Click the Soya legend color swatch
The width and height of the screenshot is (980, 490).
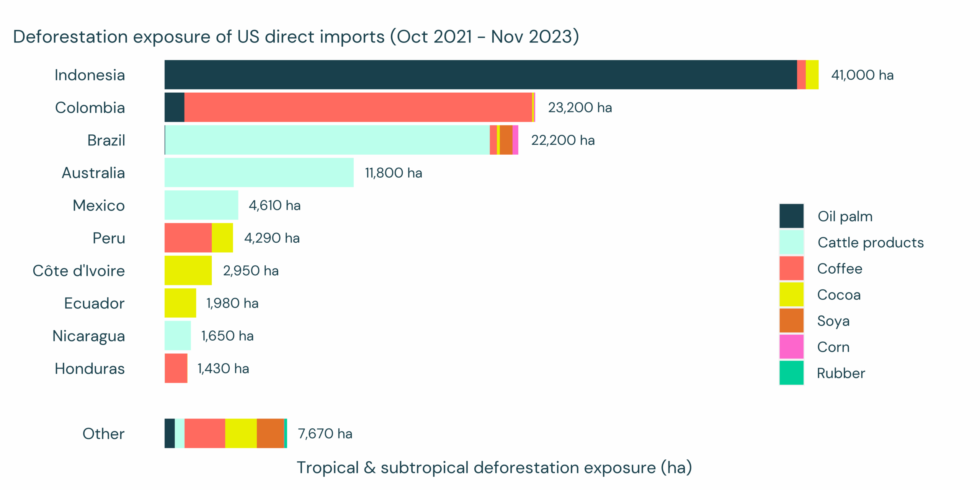pos(791,320)
